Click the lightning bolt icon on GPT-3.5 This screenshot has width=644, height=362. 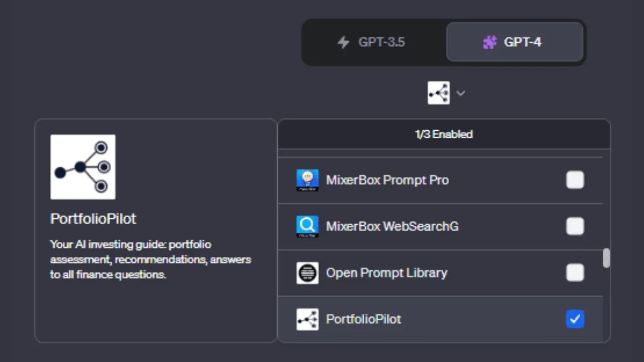tap(343, 42)
